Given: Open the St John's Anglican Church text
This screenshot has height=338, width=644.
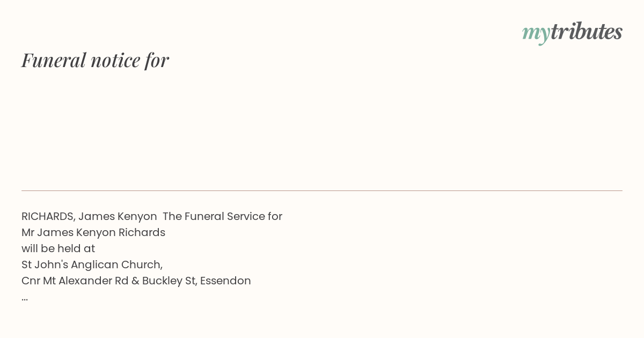Looking at the screenshot, I should coord(92,264).
